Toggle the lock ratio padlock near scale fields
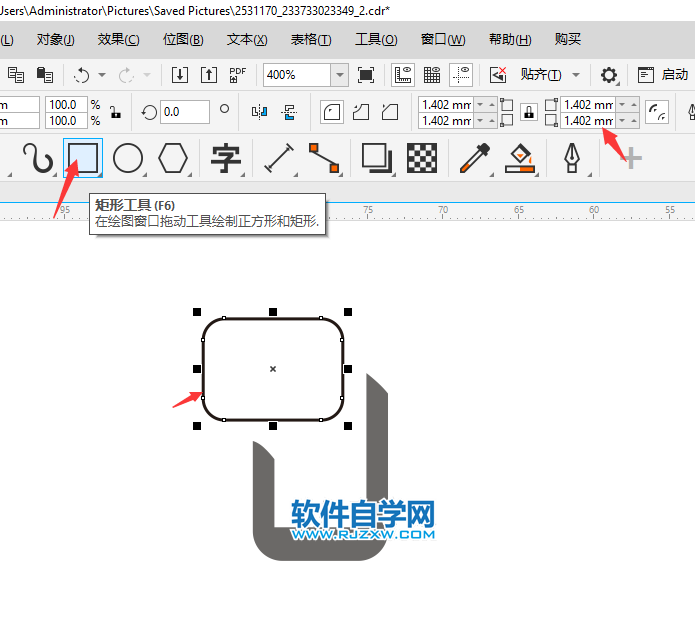The image size is (695, 644). coord(116,112)
